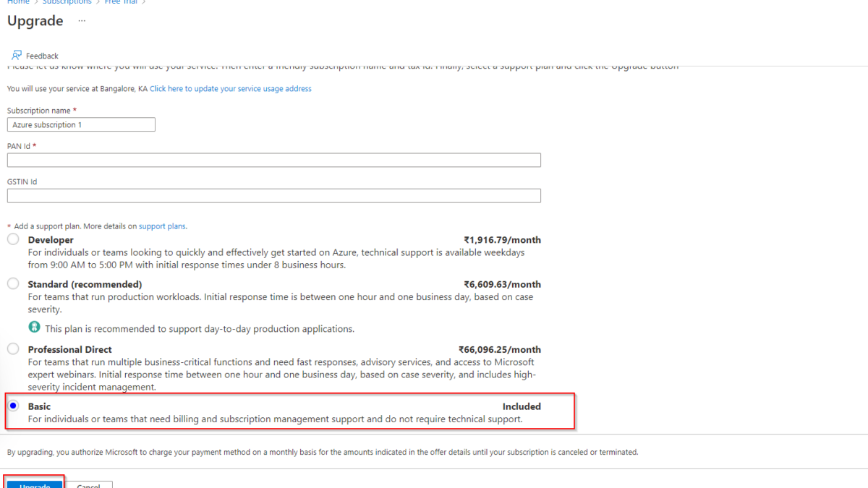868x488 pixels.
Task: Follow the support plans link
Action: (162, 226)
